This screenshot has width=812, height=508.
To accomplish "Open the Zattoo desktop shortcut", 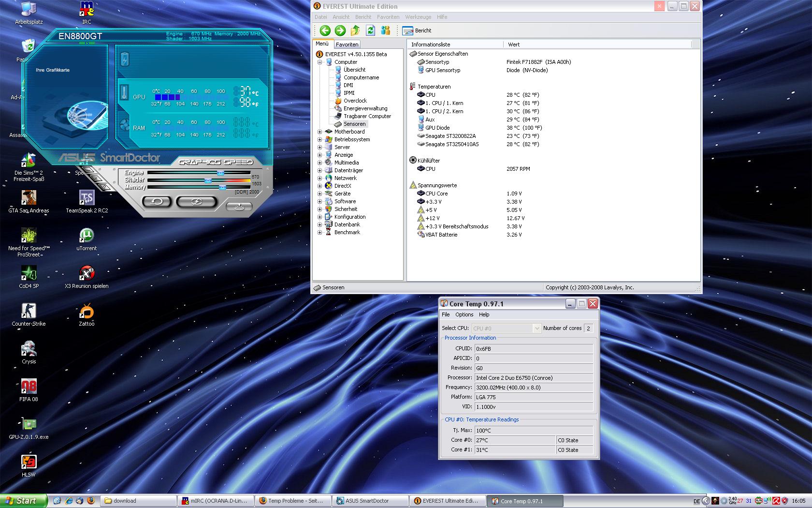I will pos(87,315).
